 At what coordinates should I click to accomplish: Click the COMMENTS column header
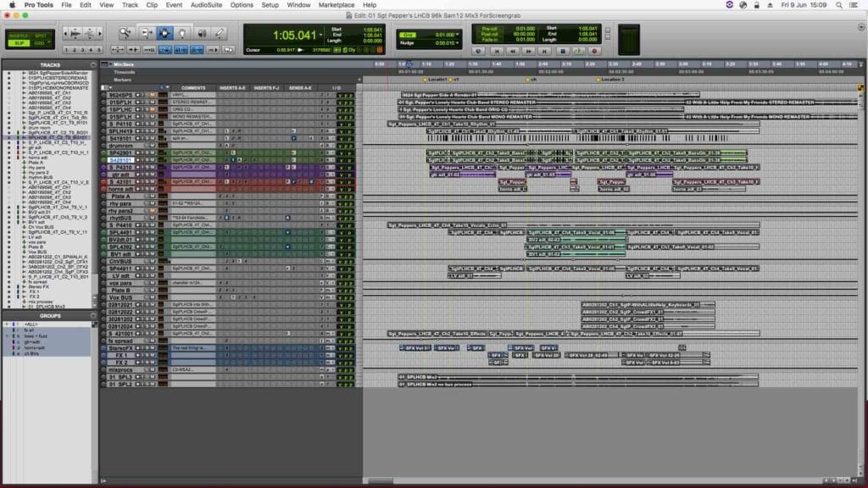click(x=193, y=88)
